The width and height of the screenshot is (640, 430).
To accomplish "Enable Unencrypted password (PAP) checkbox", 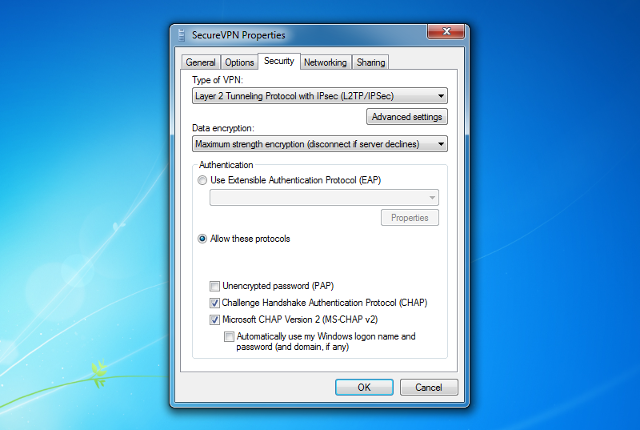I will [x=214, y=286].
